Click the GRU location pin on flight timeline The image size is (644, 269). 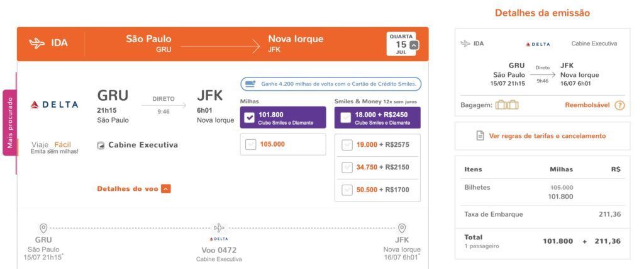[x=43, y=228]
